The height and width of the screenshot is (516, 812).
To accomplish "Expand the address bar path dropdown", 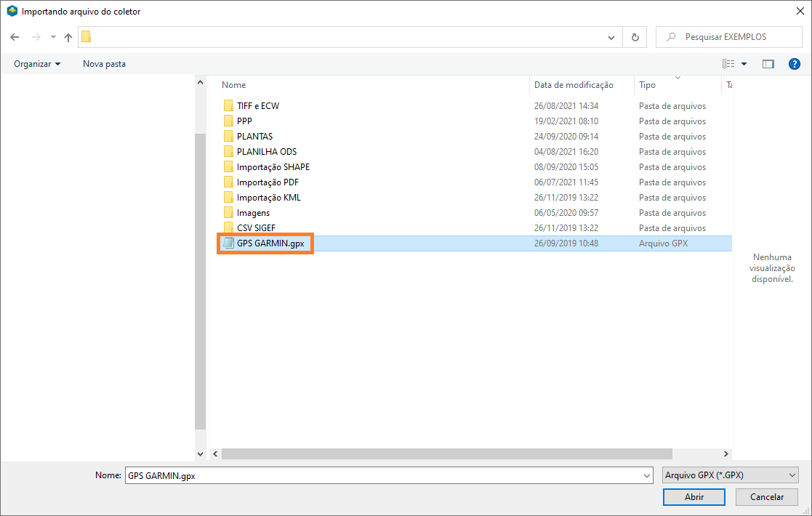I will pyautogui.click(x=611, y=37).
